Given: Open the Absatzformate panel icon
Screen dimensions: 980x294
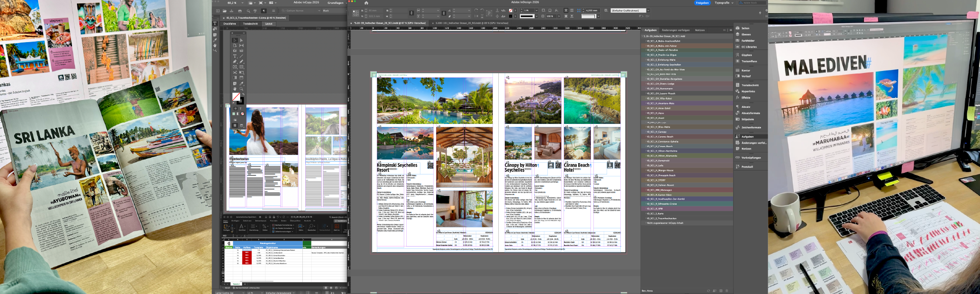Looking at the screenshot, I should 737,113.
